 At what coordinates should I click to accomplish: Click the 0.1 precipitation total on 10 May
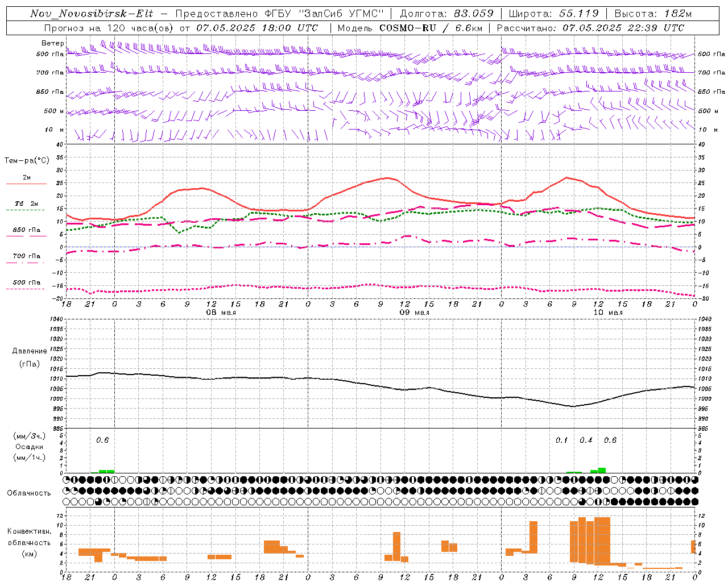561,440
